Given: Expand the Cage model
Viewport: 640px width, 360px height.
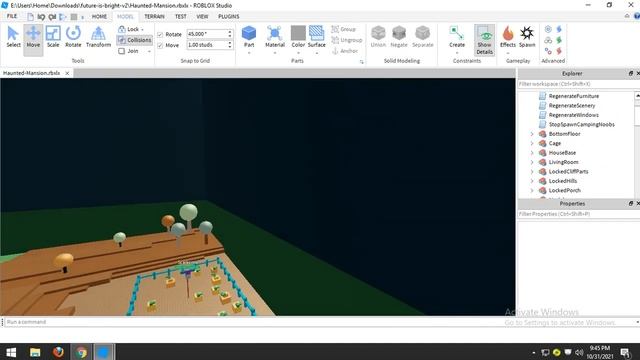Looking at the screenshot, I should point(532,143).
